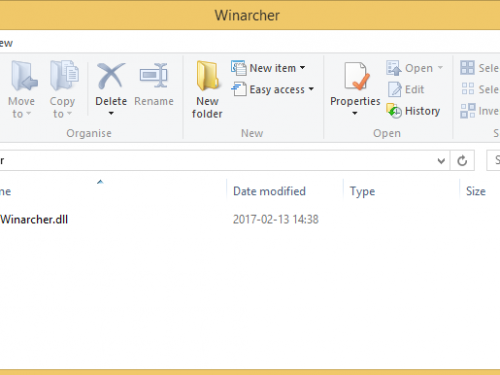Sort by the Date modified column
500x375 pixels.
tap(269, 191)
